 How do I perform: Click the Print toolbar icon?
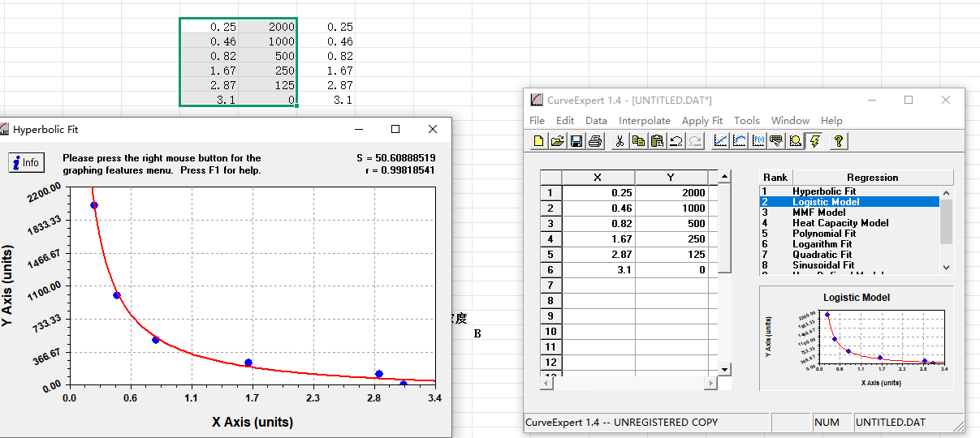(x=595, y=141)
